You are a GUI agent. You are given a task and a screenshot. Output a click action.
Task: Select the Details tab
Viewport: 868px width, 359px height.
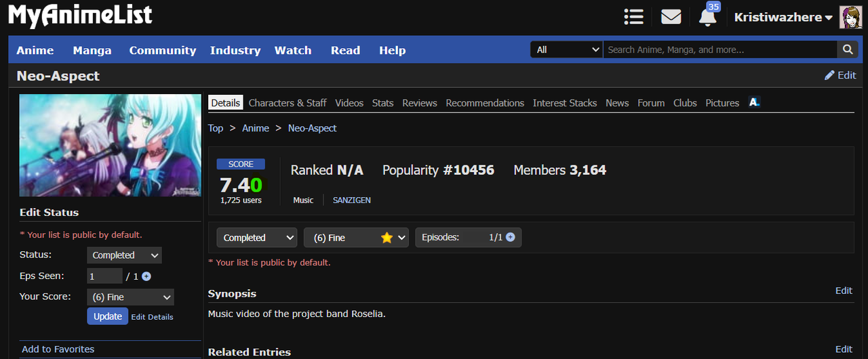[225, 103]
